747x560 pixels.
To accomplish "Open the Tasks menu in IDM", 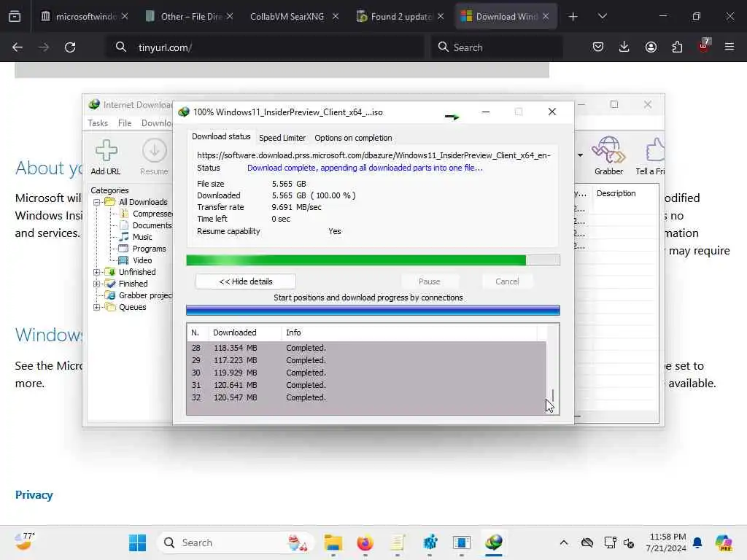I will tap(98, 122).
